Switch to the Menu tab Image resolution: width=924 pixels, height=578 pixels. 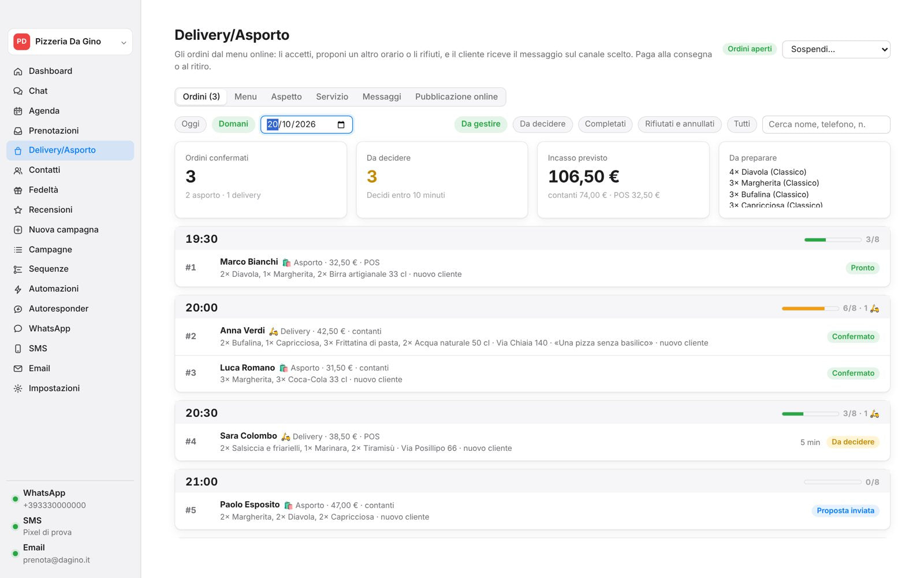click(x=245, y=97)
